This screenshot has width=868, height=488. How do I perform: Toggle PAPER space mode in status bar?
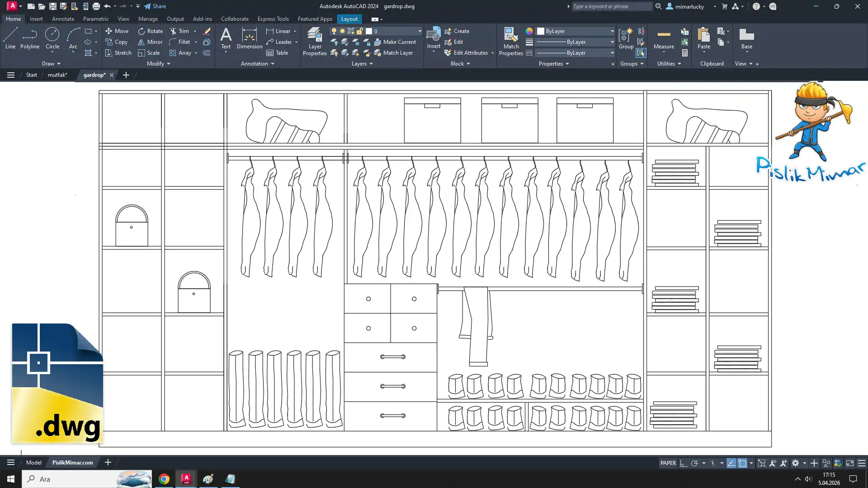click(668, 463)
